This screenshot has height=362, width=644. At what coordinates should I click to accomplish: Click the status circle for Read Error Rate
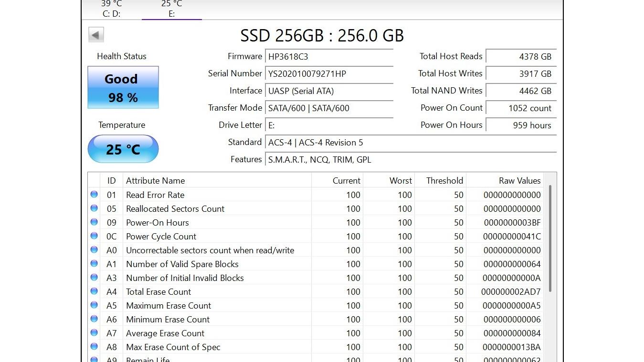[94, 194]
